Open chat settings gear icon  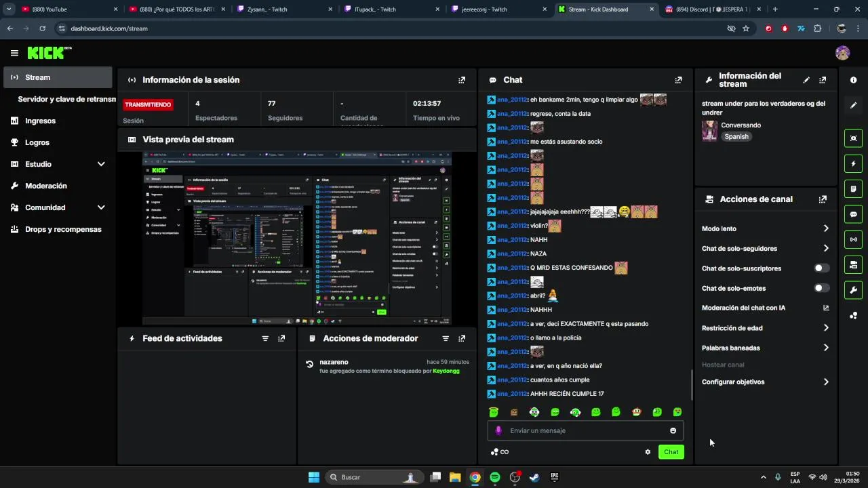(x=648, y=452)
